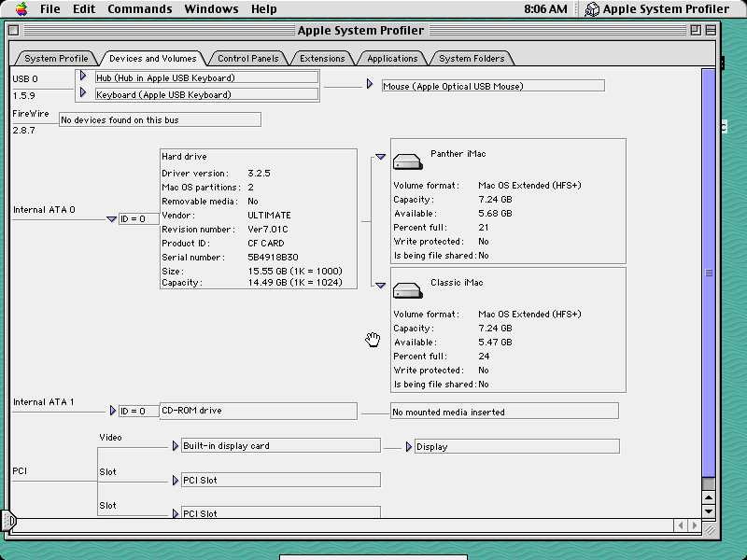Open the Windows menu
The image size is (747, 560).
tap(211, 9)
